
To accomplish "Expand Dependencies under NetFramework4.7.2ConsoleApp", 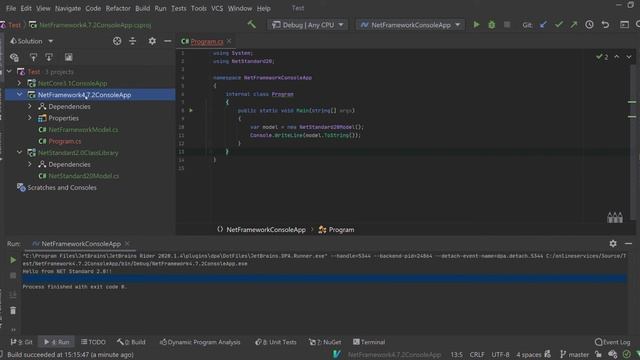I will pos(30,107).
